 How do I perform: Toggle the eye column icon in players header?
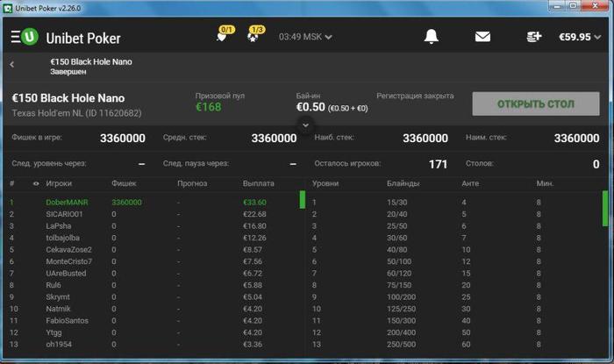click(36, 183)
